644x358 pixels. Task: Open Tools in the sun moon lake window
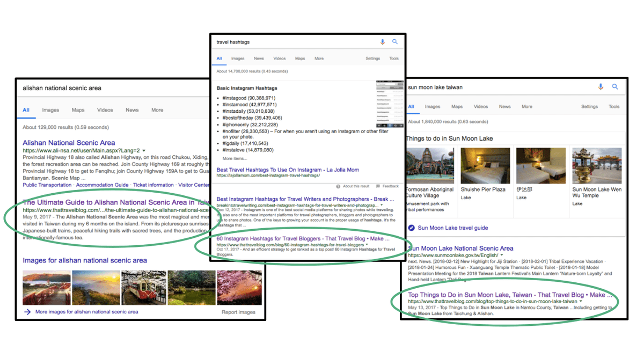(614, 107)
